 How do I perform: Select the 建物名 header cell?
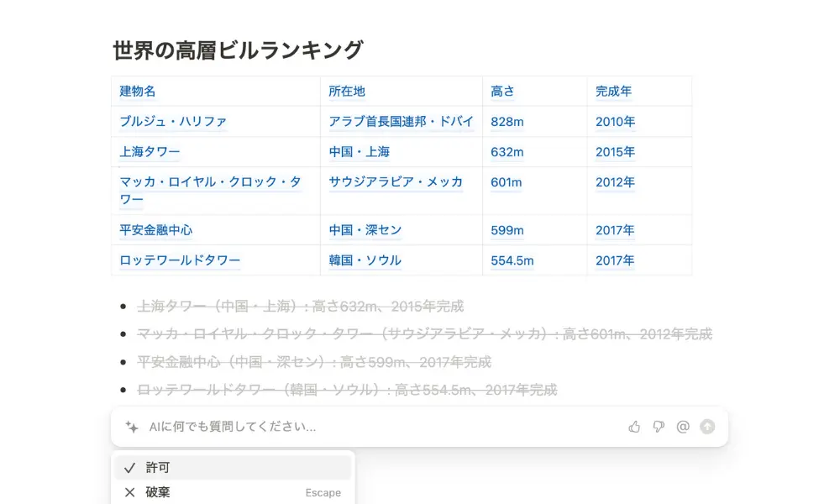(216, 91)
